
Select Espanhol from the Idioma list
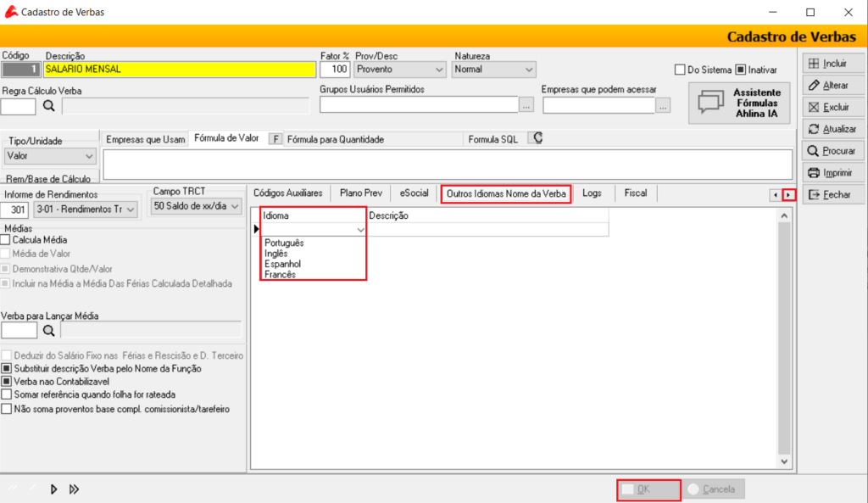pyautogui.click(x=283, y=264)
